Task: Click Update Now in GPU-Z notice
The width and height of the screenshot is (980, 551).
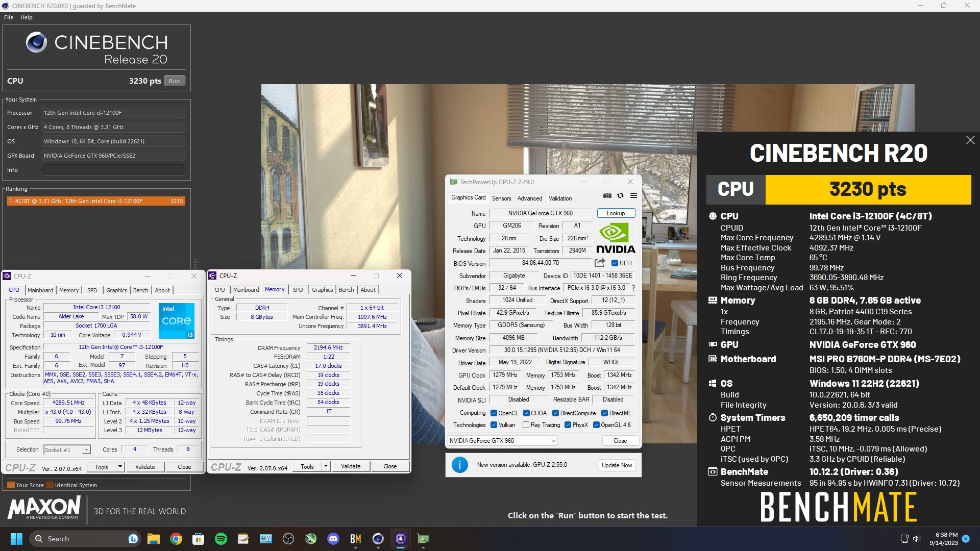Action: pyautogui.click(x=617, y=465)
